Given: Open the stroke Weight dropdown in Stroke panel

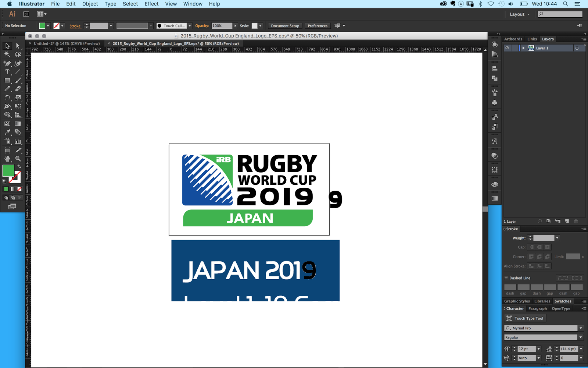Looking at the screenshot, I should tap(557, 238).
